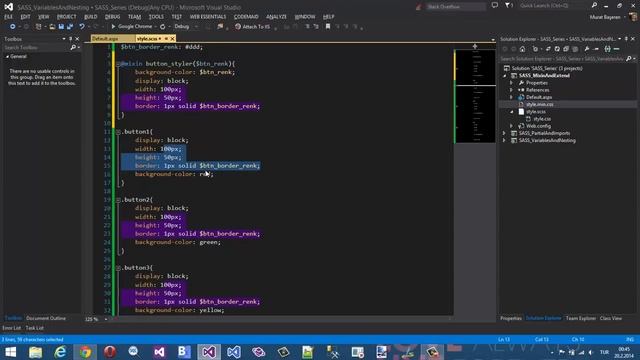Switch to the Class View tab
The image size is (640, 360).
click(x=611, y=318)
